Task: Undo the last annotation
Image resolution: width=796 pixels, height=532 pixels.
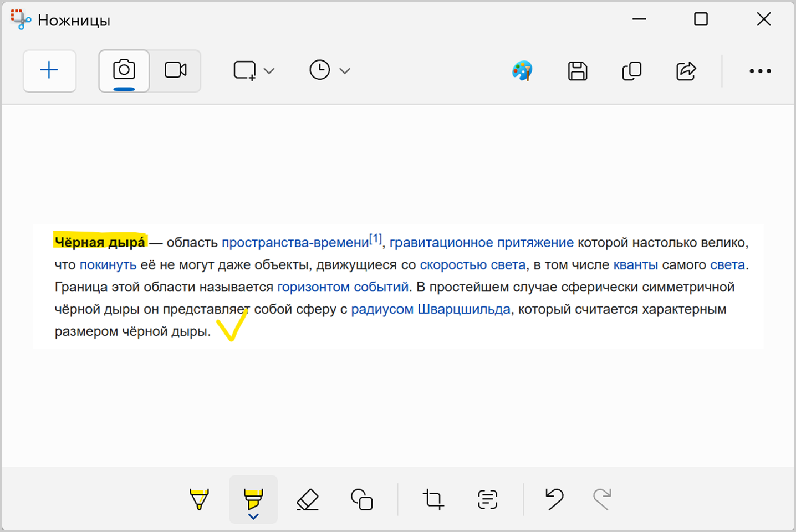Action: 554,499
